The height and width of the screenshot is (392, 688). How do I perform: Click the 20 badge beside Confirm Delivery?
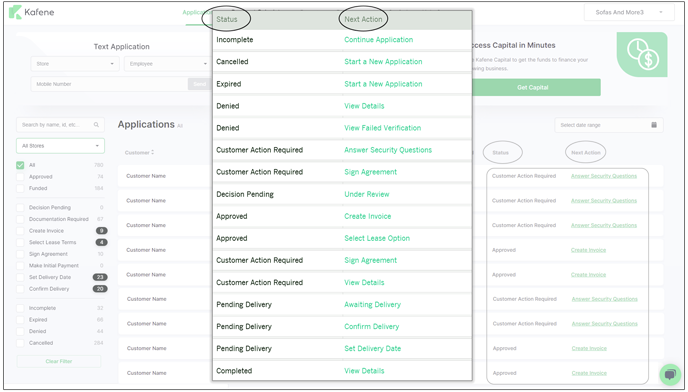tap(100, 289)
